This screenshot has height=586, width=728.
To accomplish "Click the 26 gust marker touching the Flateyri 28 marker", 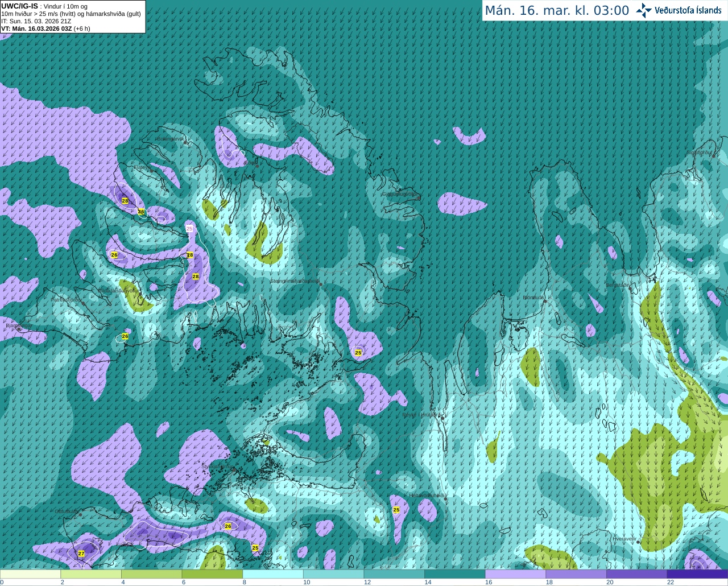I will coord(141,212).
